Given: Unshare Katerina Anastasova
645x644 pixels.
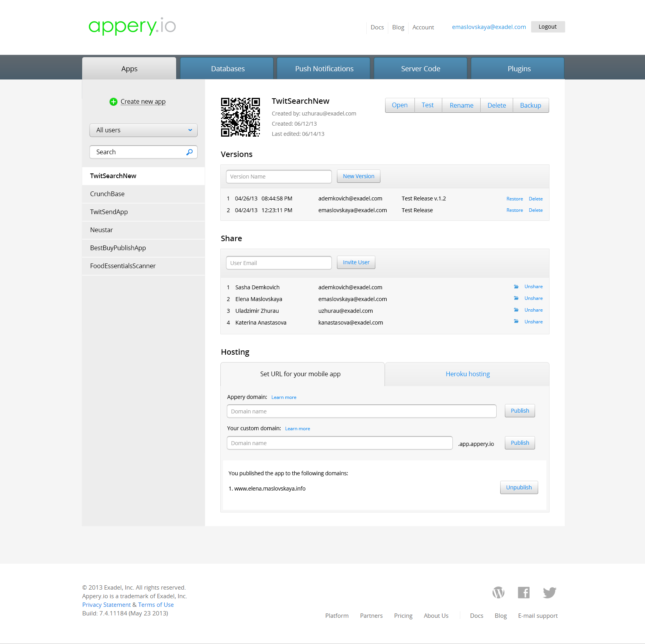Looking at the screenshot, I should pos(533,322).
